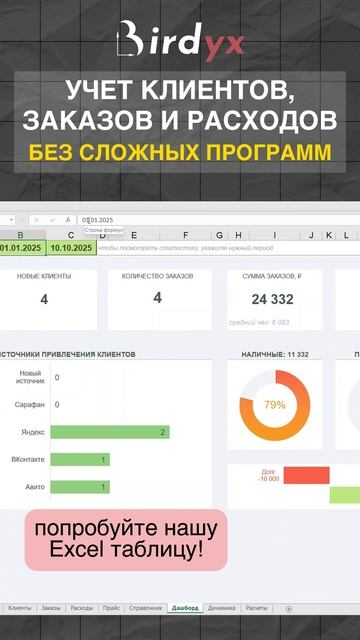Click the Birdyx logo
The width and height of the screenshot is (360, 640).
[180, 42]
